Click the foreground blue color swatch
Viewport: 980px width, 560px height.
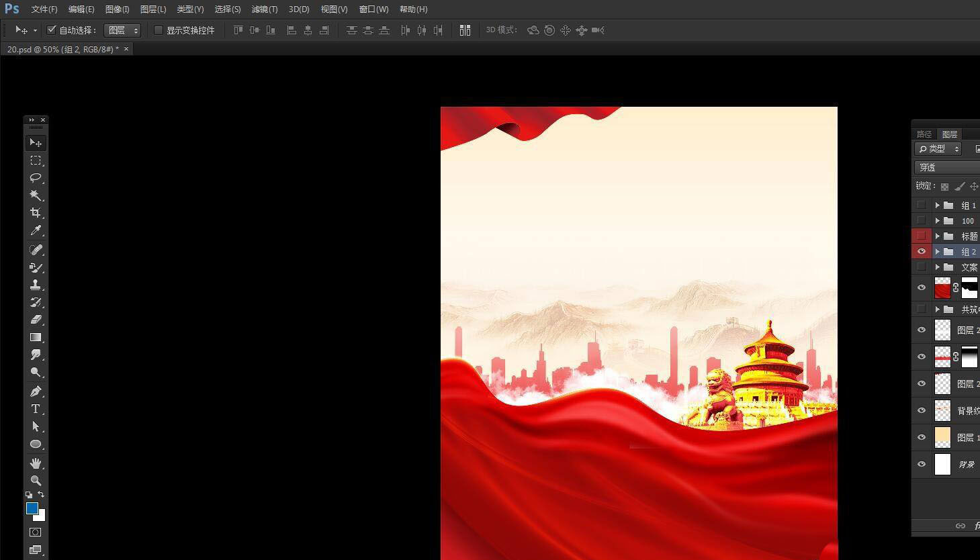tap(32, 508)
